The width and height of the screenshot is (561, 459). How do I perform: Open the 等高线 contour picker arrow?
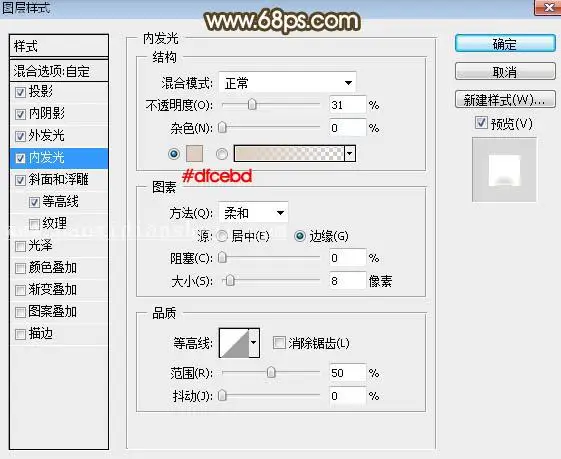coord(254,343)
